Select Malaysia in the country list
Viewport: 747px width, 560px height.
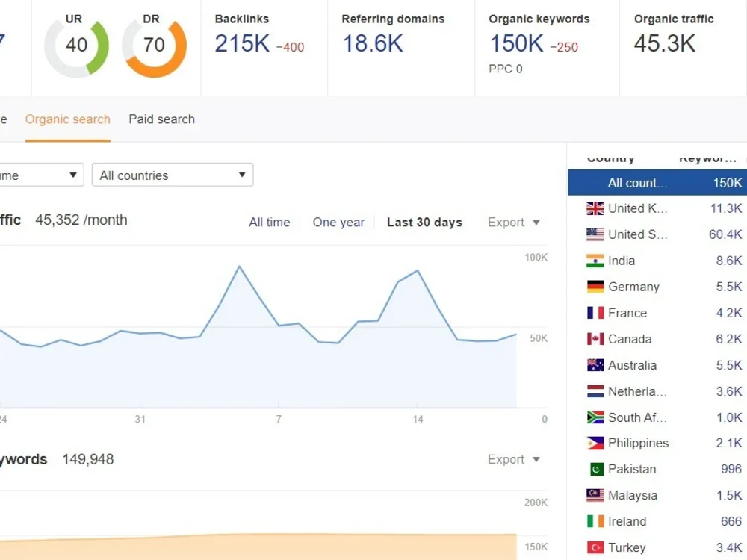tap(633, 496)
